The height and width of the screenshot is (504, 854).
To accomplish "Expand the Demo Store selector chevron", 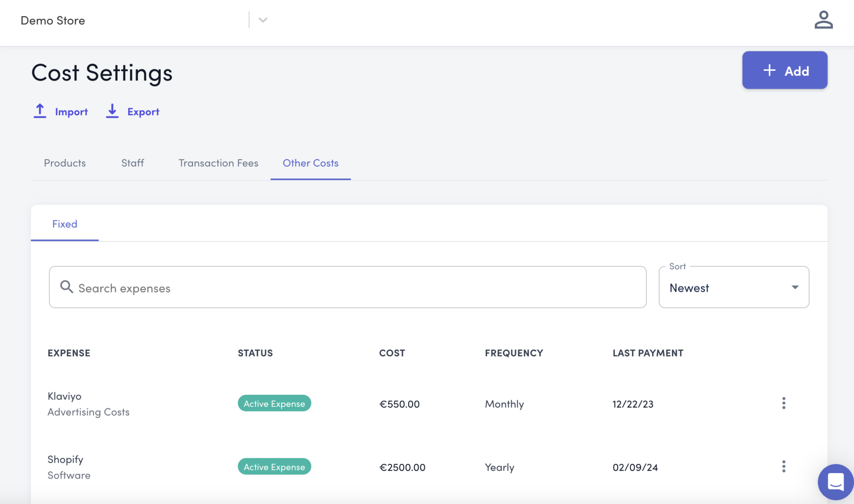I will [263, 20].
